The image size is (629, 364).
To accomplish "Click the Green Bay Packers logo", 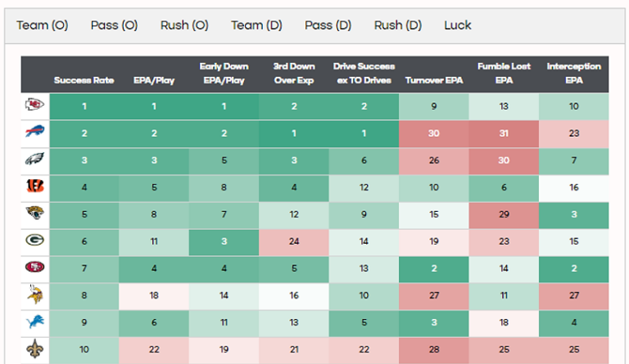I will (x=35, y=240).
